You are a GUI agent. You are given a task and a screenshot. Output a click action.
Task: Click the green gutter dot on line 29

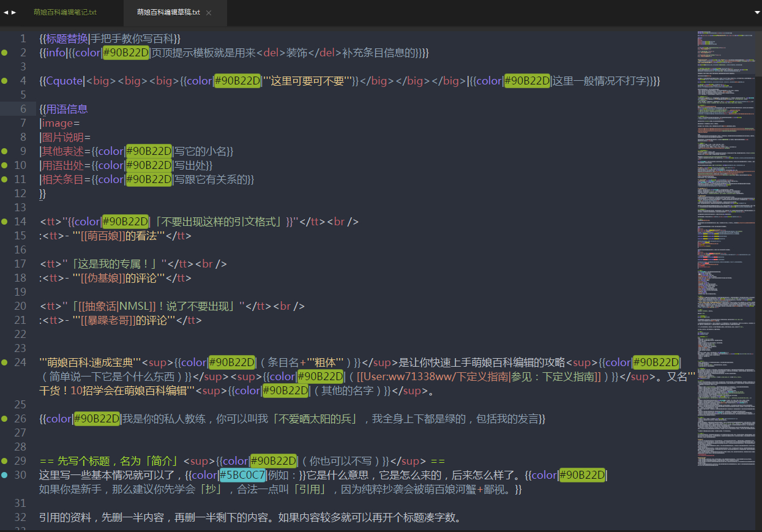5,461
